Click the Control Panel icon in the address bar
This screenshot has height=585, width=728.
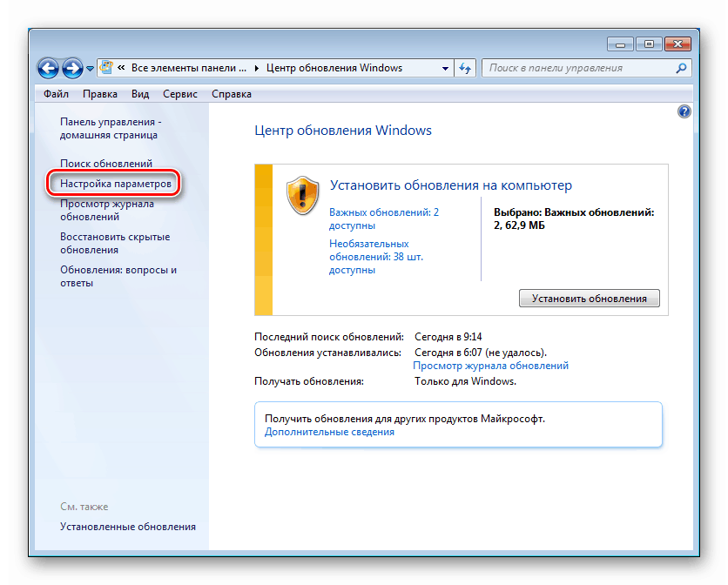click(x=105, y=67)
